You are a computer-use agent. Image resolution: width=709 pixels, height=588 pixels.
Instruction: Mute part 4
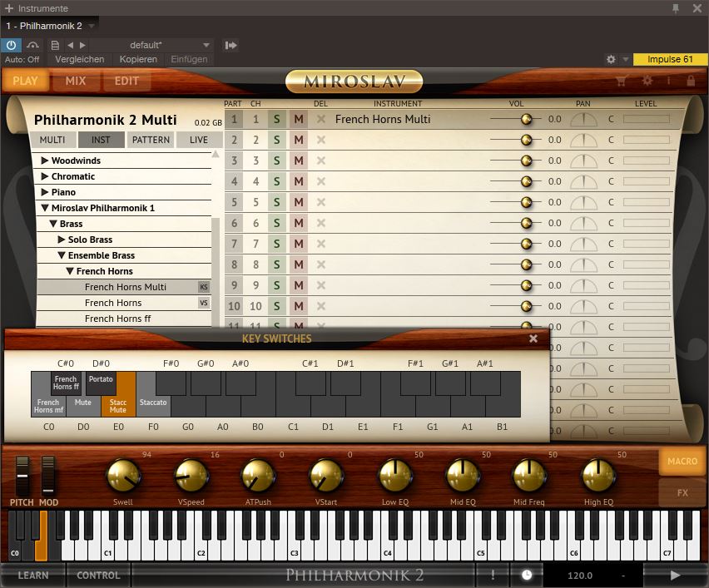point(299,181)
